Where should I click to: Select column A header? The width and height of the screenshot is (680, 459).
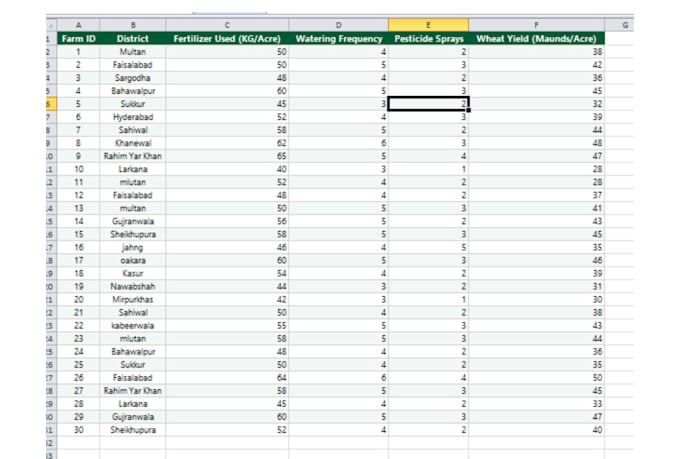(x=78, y=25)
